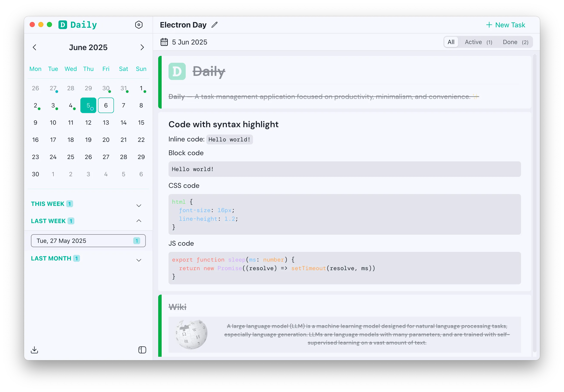564x392 pixels.
Task: Select June 15 in the calendar
Action: (141, 122)
